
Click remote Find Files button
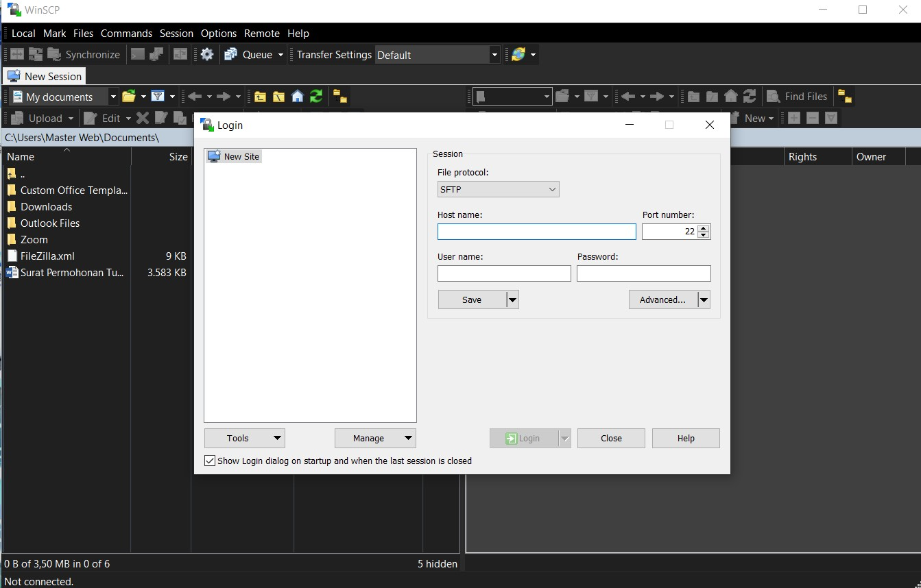[x=798, y=97]
